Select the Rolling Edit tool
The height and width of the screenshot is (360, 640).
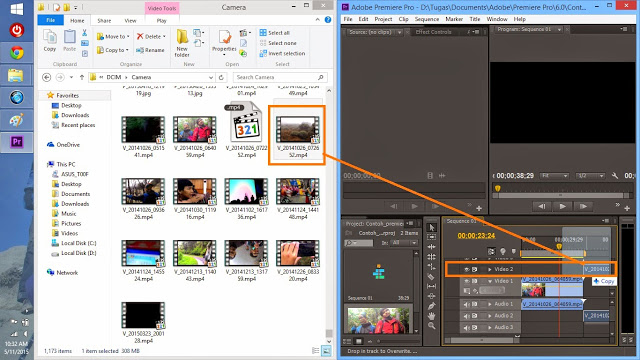coord(432,257)
